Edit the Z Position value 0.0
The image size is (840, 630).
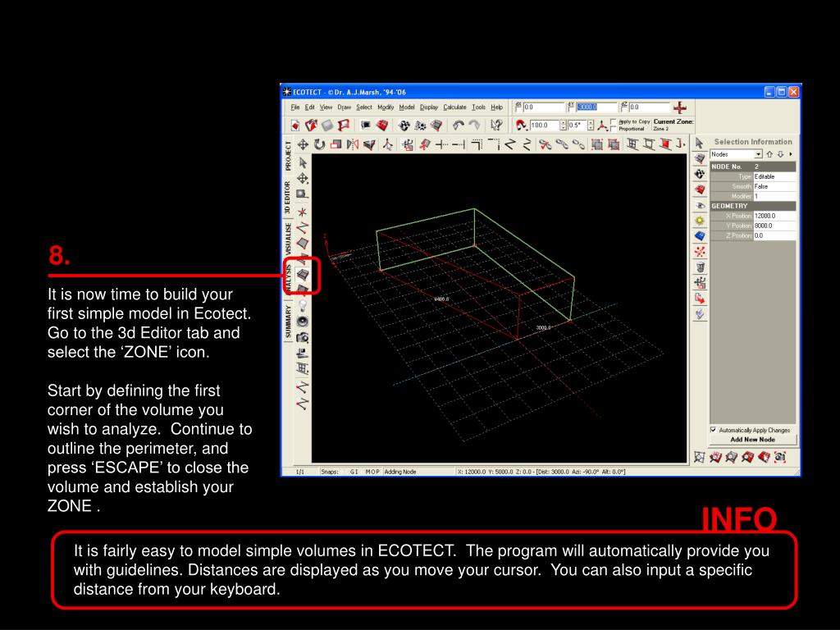click(x=774, y=235)
